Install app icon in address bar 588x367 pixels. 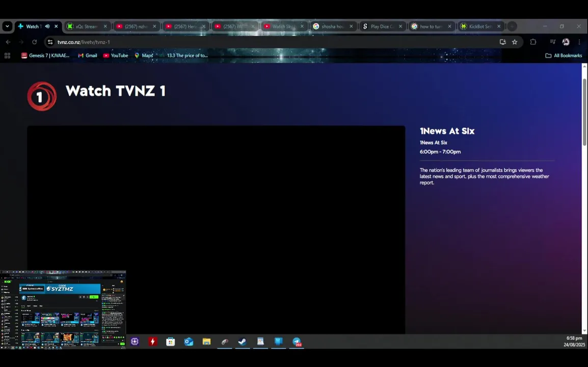[x=502, y=42]
